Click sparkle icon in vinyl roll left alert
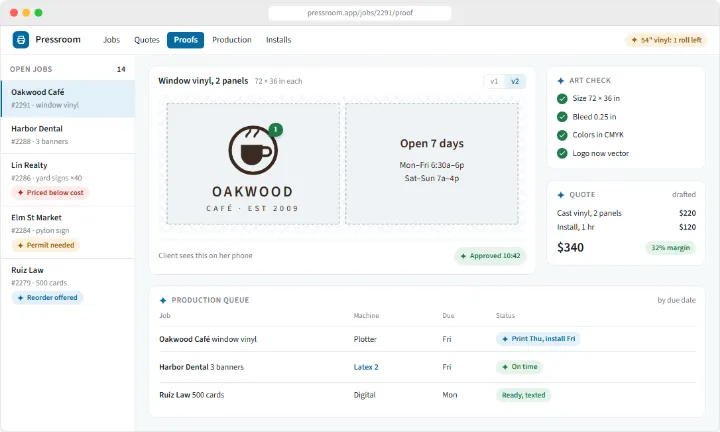Viewport: 720px width, 432px height. [634, 40]
